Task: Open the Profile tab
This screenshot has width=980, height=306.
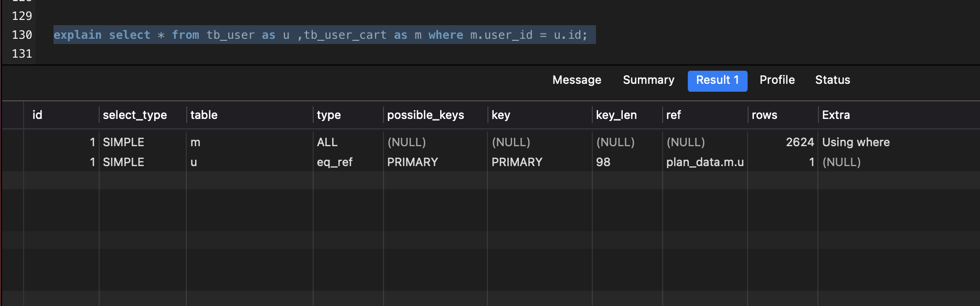Action: pos(777,80)
